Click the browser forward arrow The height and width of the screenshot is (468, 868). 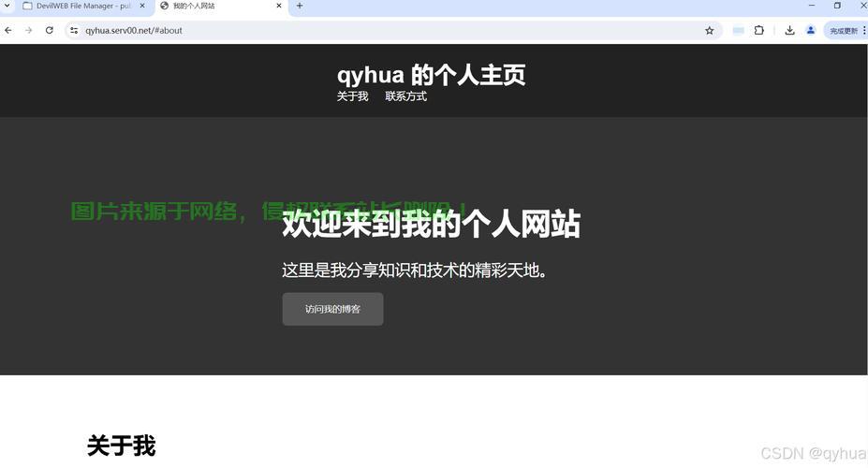[29, 31]
